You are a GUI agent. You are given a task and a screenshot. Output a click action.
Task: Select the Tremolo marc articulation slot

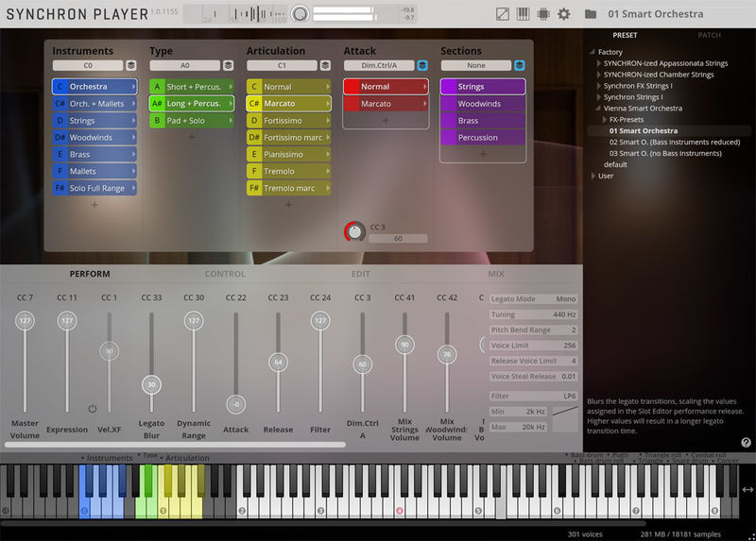point(289,188)
